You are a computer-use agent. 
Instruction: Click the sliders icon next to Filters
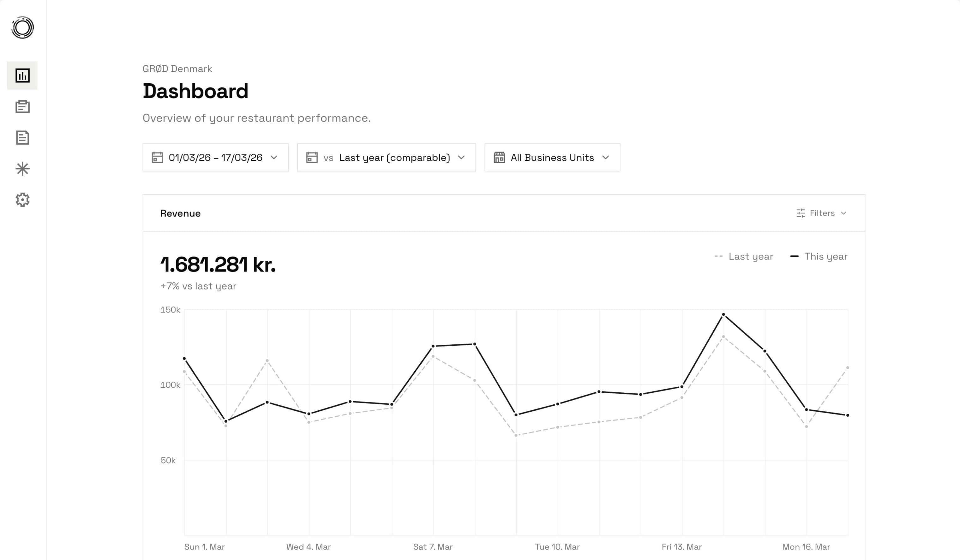click(x=801, y=213)
